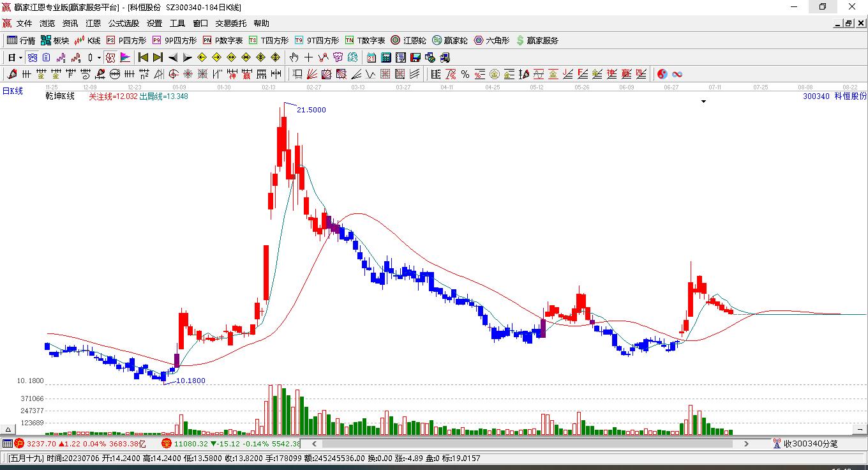Click the blue-red infinity loop icon
Image resolution: width=868 pixels, height=470 pixels.
[x=677, y=74]
